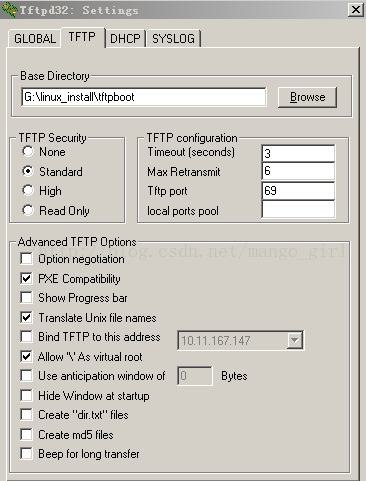
Task: Click the Browse button
Action: [307, 97]
